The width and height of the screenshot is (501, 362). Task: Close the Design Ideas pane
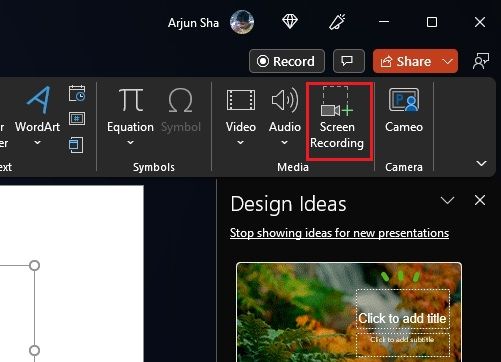[480, 200]
